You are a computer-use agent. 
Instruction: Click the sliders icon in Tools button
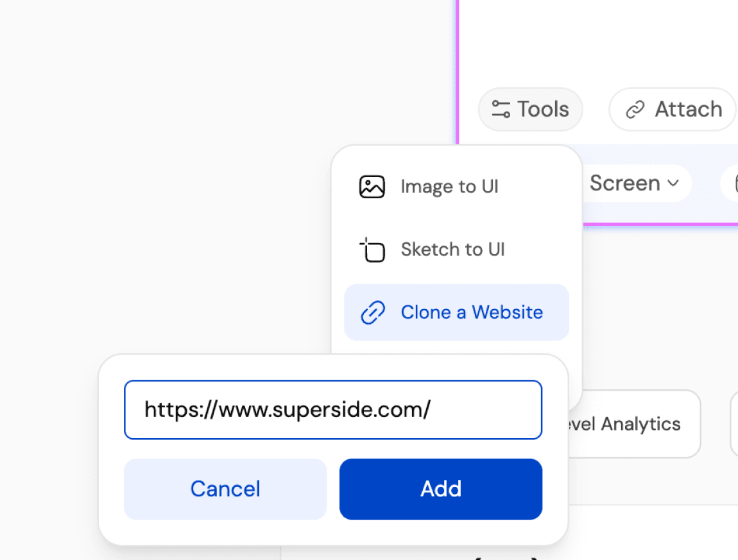point(501,109)
